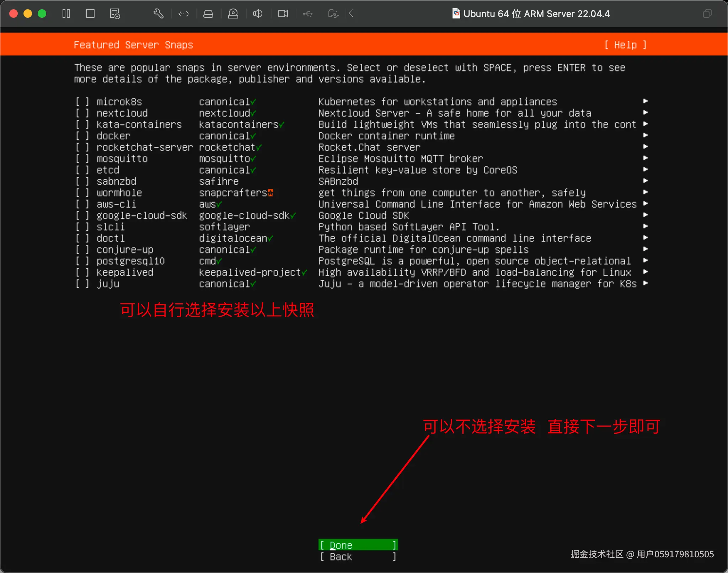Click the snapshot manager icon in toolbar
The image size is (728, 573).
point(114,14)
